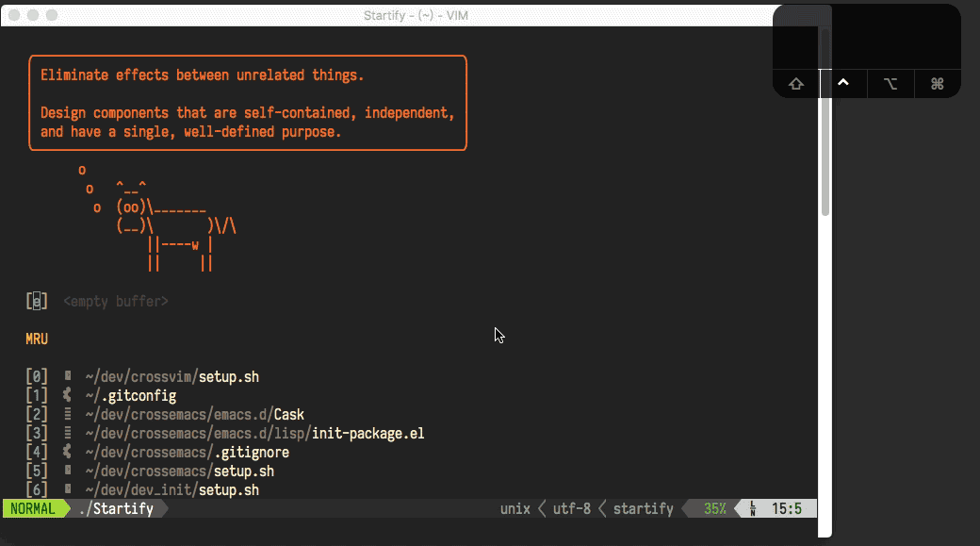Click the line number icon in status bar

[753, 508]
